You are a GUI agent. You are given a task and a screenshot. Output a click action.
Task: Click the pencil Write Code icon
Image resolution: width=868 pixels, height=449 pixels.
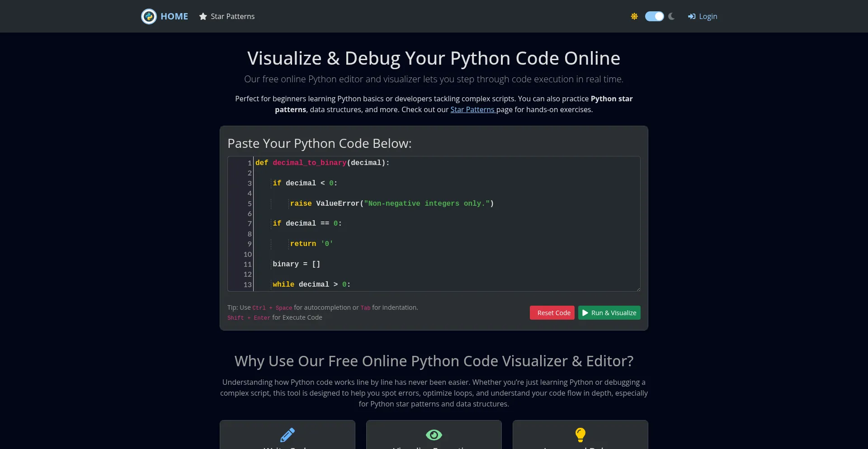[x=288, y=435]
